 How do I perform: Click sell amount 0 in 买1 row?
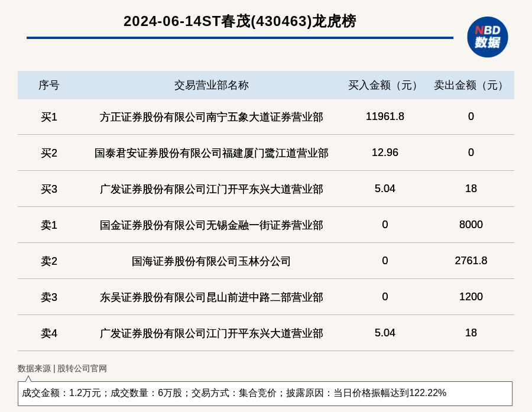[x=471, y=116]
